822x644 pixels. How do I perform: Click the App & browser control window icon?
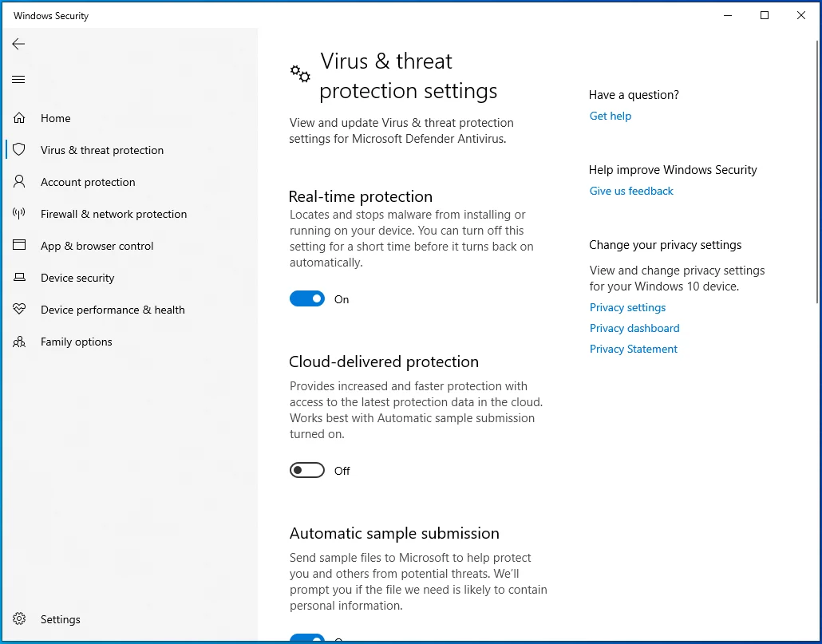click(x=19, y=245)
